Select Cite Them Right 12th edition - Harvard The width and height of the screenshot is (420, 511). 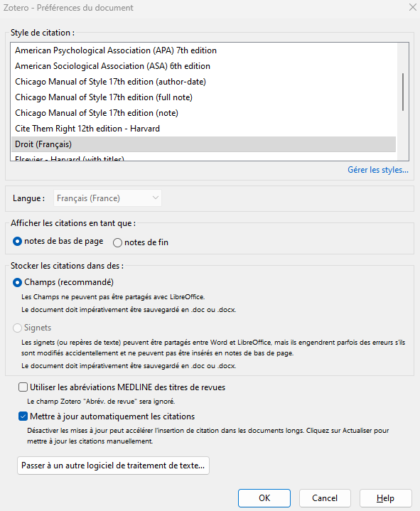pos(204,129)
